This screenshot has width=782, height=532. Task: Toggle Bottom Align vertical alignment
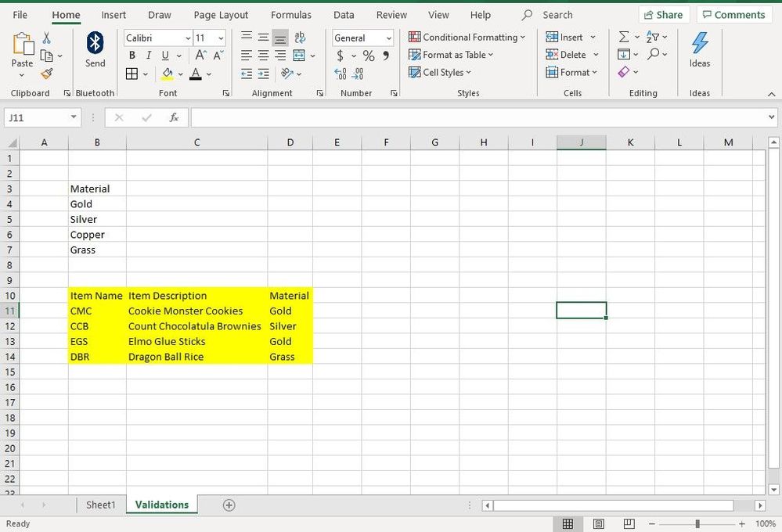[280, 38]
